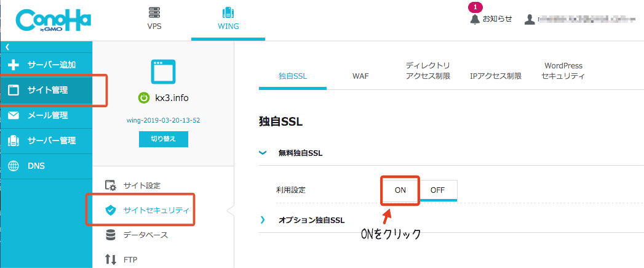This screenshot has width=644, height=268.
Task: Open the VPS server icon
Action: (154, 14)
